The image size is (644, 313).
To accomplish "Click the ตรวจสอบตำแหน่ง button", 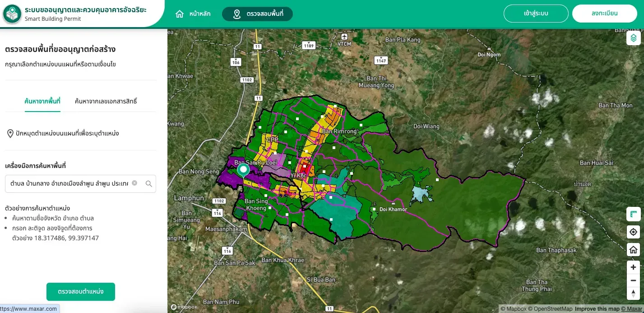I will 81,292.
